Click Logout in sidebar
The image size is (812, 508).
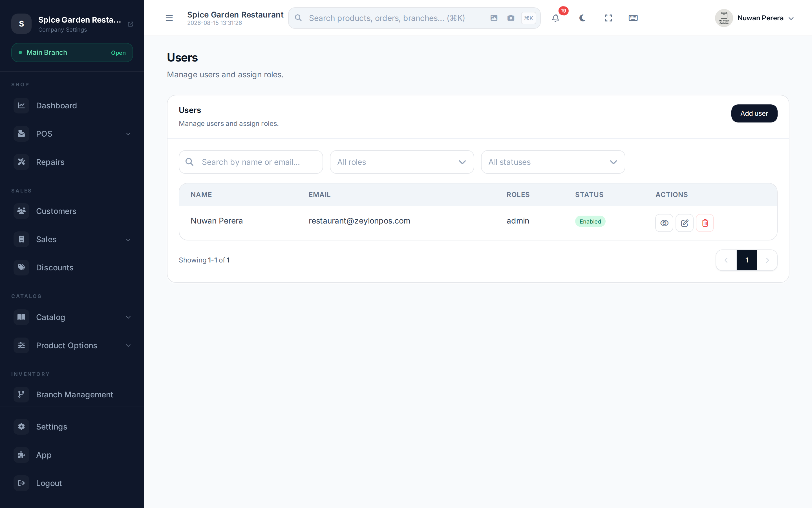72,483
